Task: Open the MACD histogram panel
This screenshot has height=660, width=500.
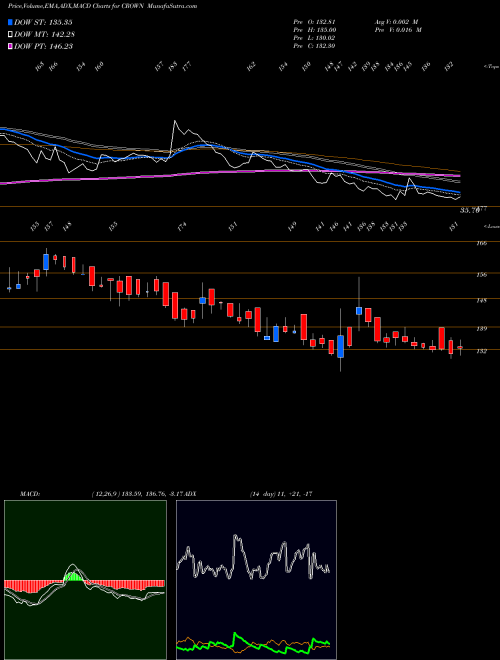Action: [85, 580]
